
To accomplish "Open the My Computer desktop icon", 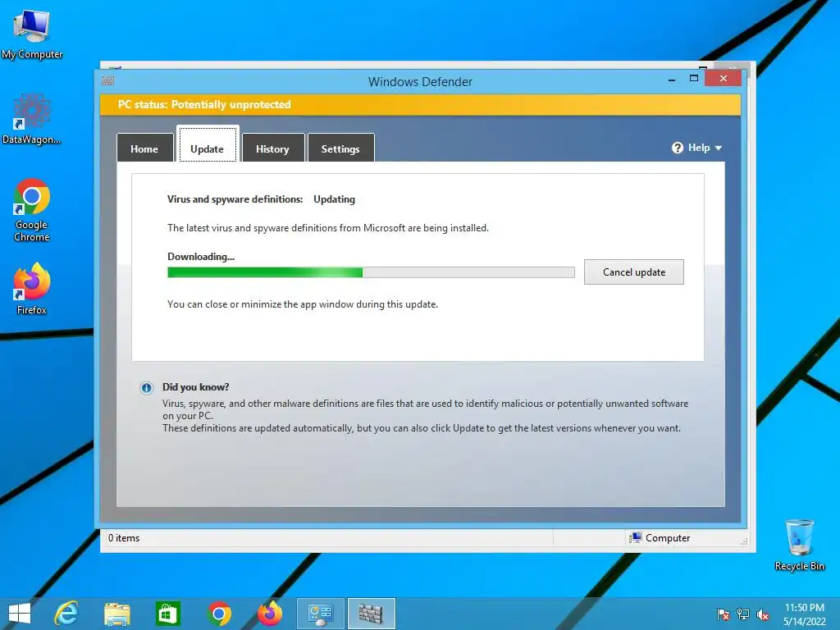I will pyautogui.click(x=32, y=33).
